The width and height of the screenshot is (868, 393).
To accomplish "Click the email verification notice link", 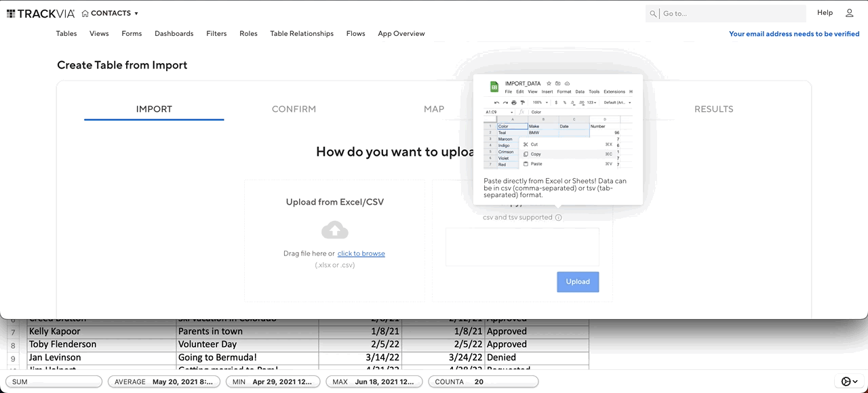I will 793,33.
